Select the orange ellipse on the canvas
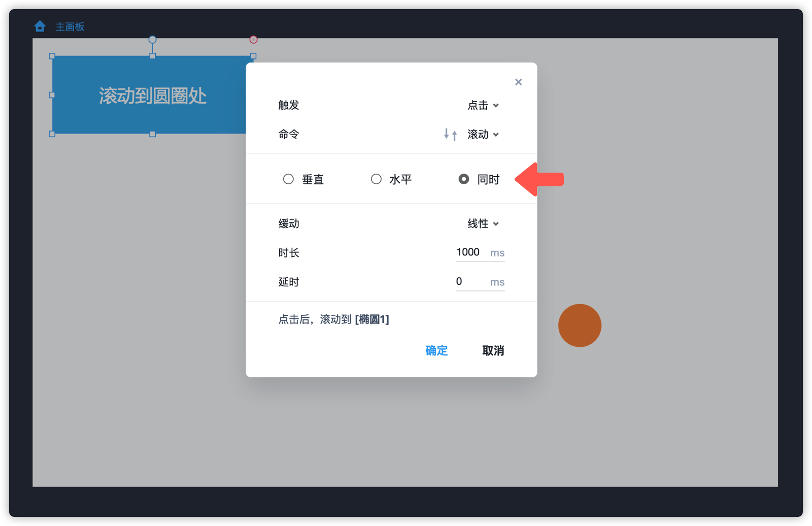Viewport: 812px width, 526px height. (x=580, y=325)
